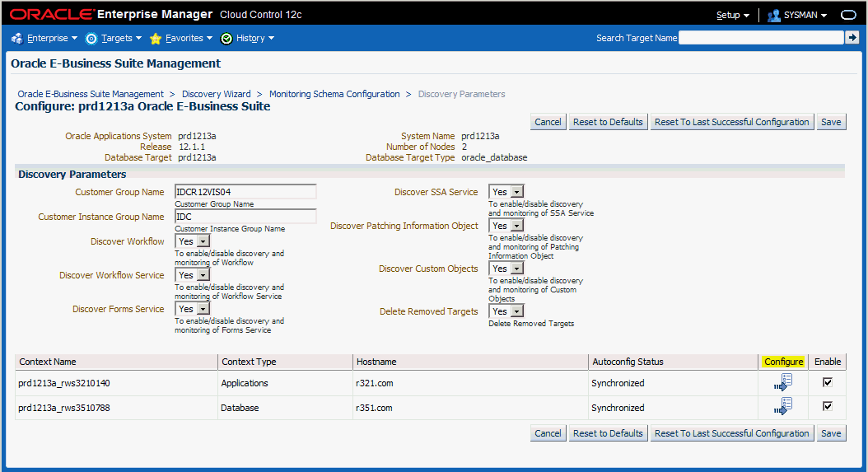Click top Reset To Last Successful Configuration
Image resolution: width=868 pixels, height=472 pixels.
click(x=732, y=122)
